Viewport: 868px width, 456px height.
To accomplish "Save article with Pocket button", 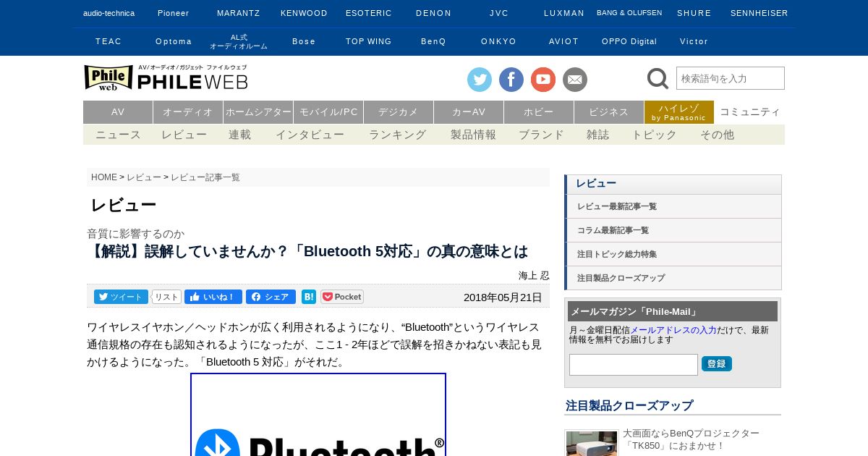I will click(342, 297).
